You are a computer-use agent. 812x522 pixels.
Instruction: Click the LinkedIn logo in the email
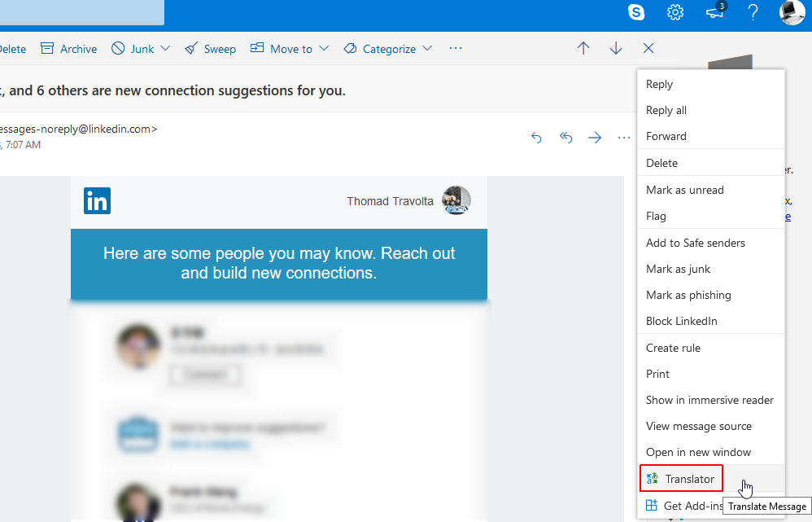97,200
